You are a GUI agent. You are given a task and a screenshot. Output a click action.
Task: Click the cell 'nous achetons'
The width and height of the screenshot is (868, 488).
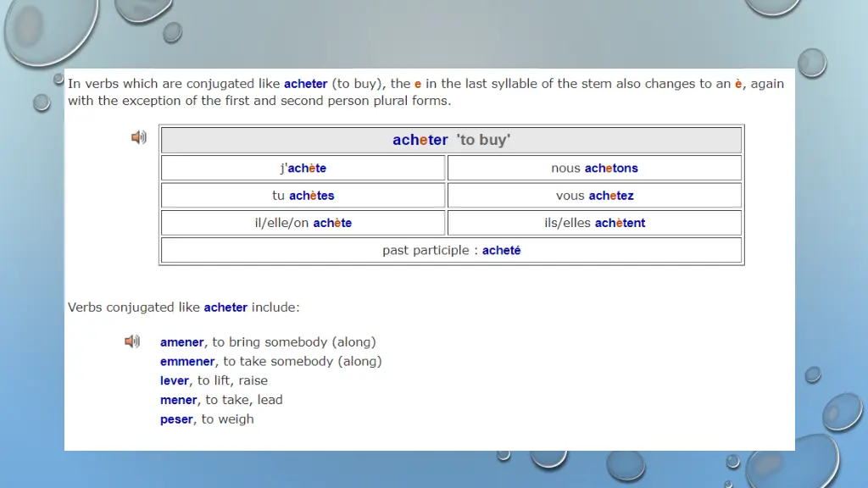tap(594, 169)
